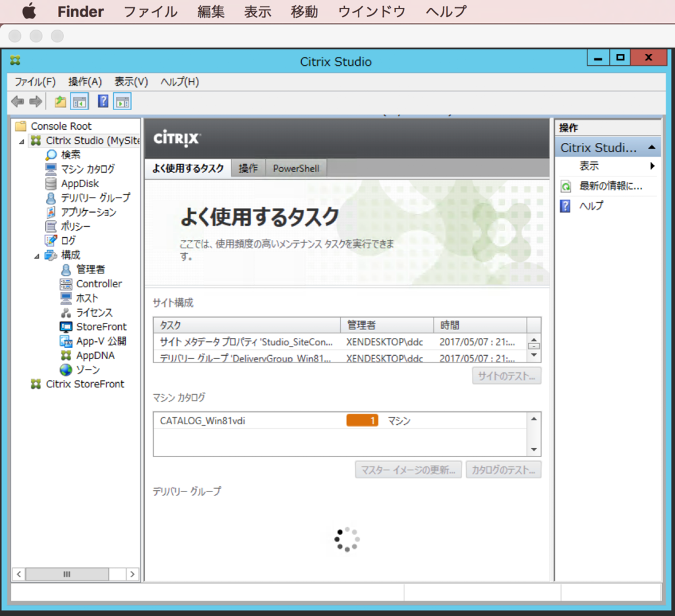The height and width of the screenshot is (616, 675).
Task: Open the 検索 node in the tree
Action: click(71, 154)
